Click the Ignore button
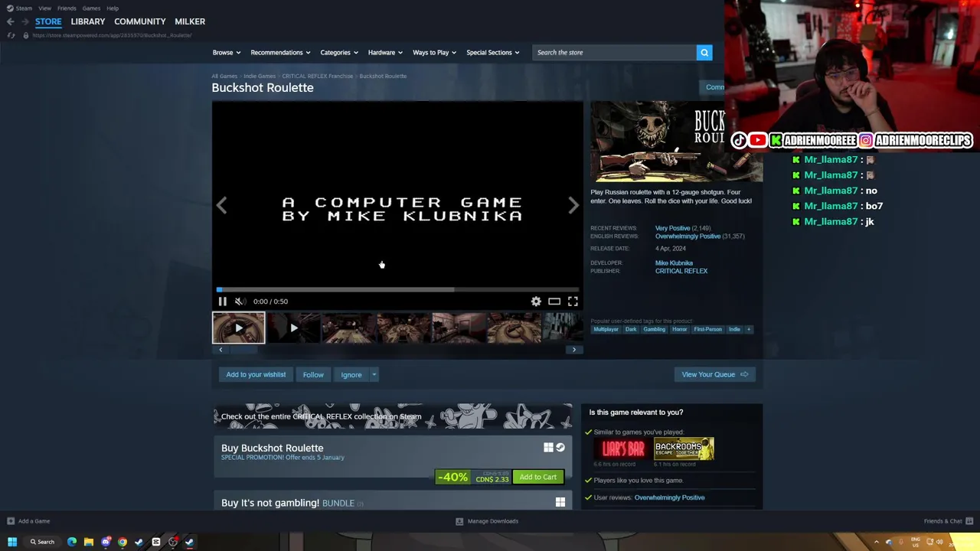This screenshot has width=980, height=551. [351, 375]
